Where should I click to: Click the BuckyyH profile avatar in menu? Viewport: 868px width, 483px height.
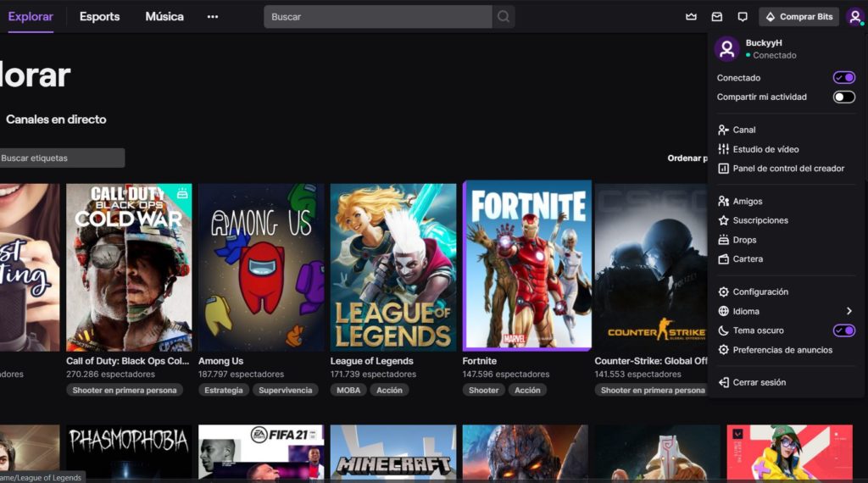(x=726, y=48)
